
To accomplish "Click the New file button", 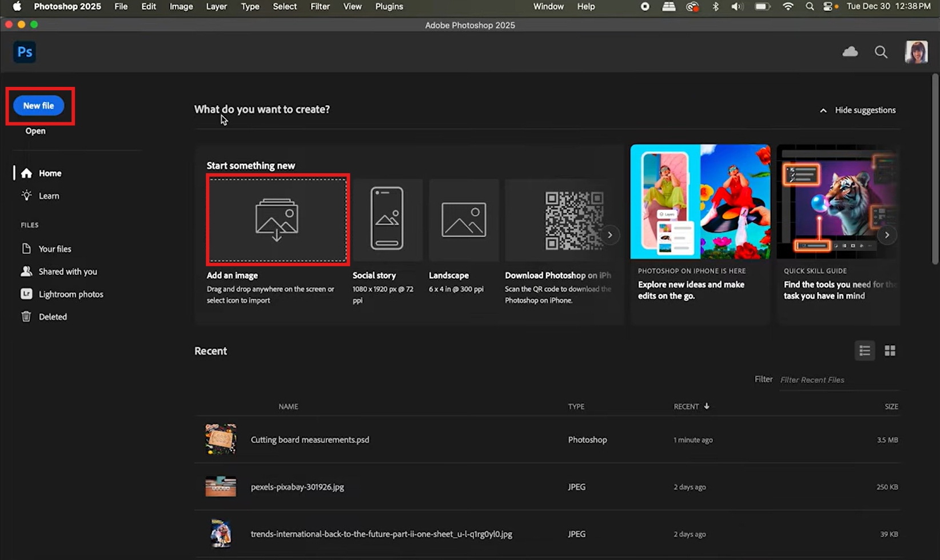I will tap(39, 106).
